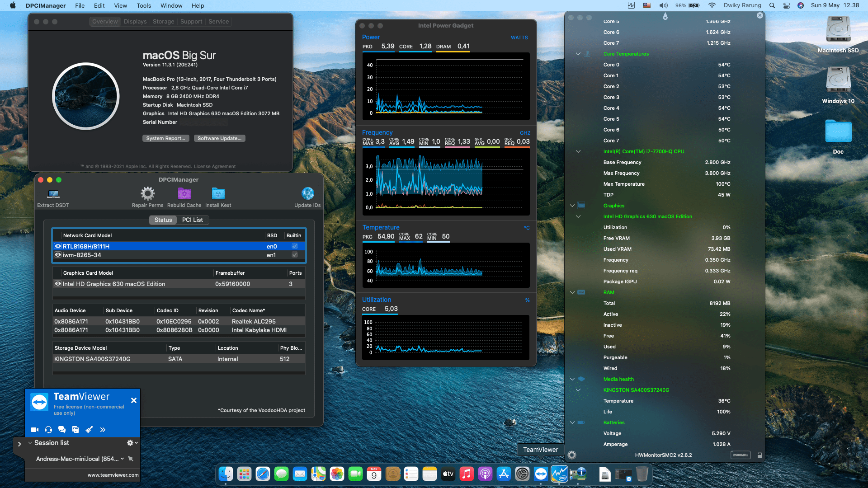Switch to Storage tab in About This Mac
The image size is (868, 488).
(163, 21)
